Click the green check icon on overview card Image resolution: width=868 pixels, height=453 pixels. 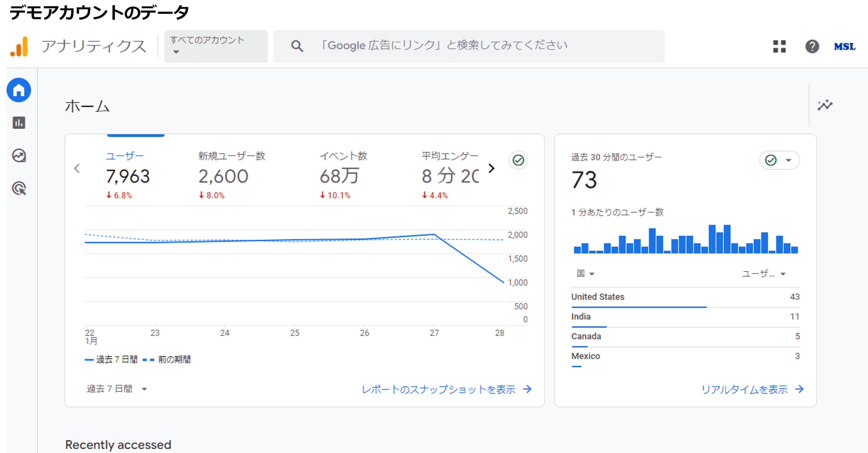click(x=518, y=160)
